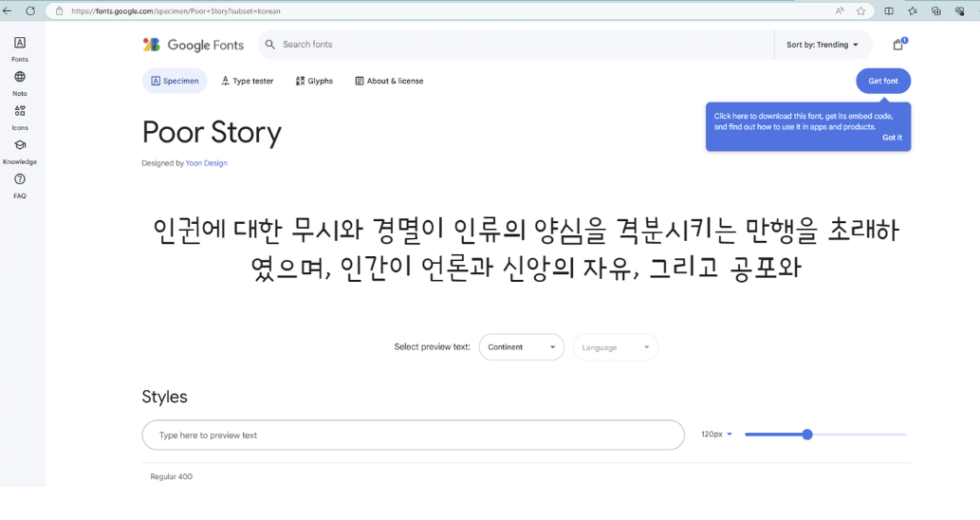Viewport: 980px width, 520px height.
Task: Open the Fonts section in sidebar
Action: coord(20,48)
